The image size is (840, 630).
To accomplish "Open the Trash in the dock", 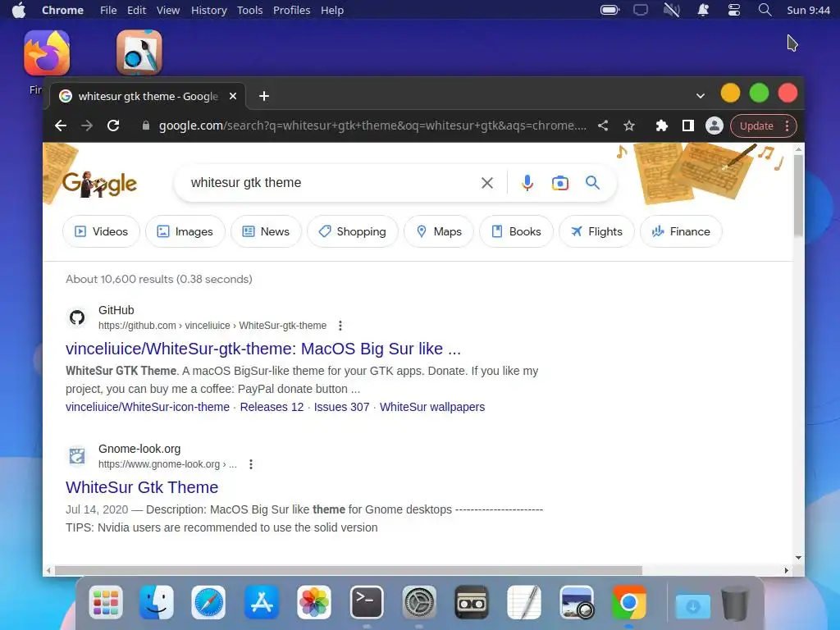I will click(x=734, y=603).
